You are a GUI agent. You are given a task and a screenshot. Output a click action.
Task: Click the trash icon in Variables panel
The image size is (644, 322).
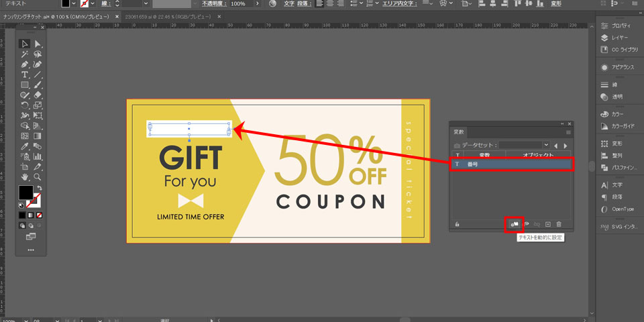pos(559,224)
